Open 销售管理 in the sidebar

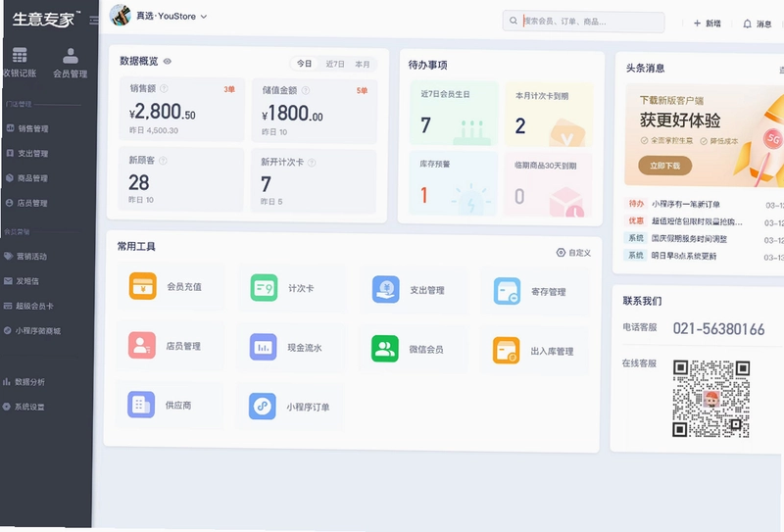(27, 128)
